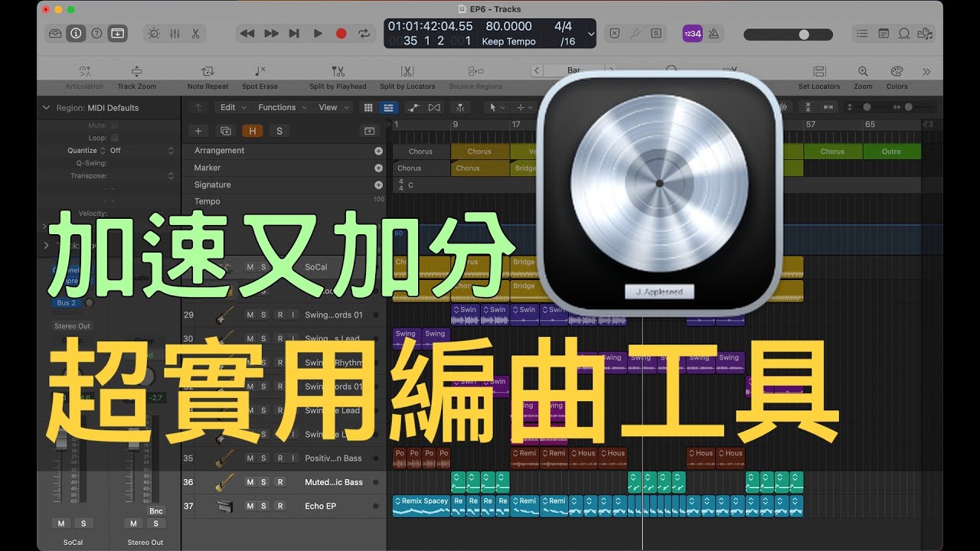Toggle the 1234 Count-in button

coord(692,34)
